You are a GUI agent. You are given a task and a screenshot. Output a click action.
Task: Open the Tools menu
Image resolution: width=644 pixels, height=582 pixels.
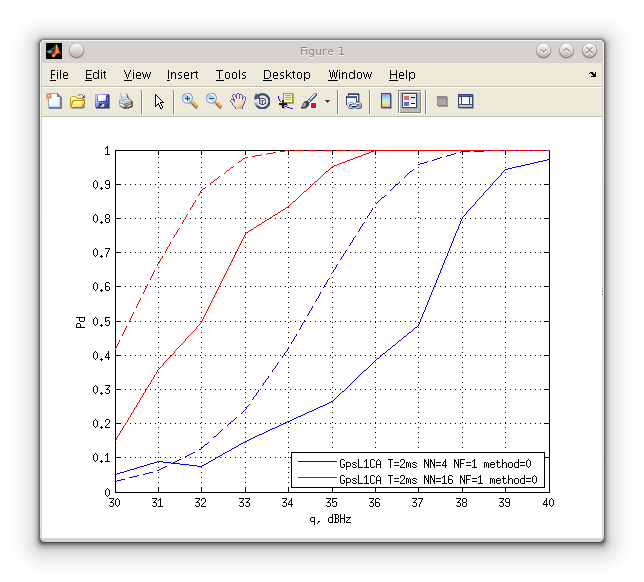pyautogui.click(x=230, y=75)
